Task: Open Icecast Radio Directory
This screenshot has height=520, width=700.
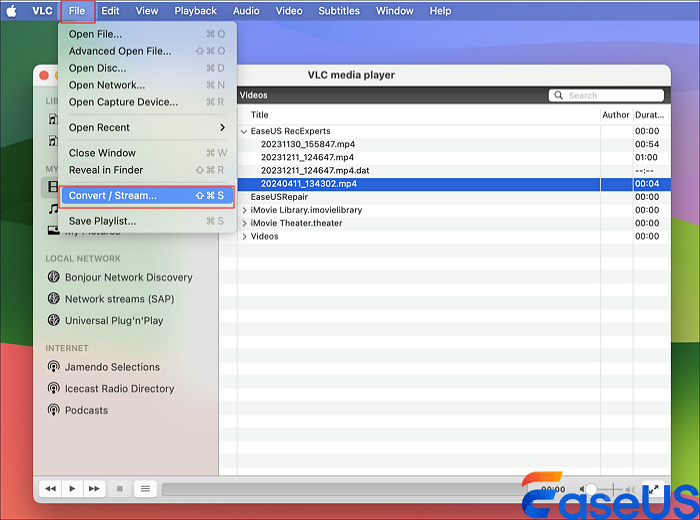Action: point(119,389)
